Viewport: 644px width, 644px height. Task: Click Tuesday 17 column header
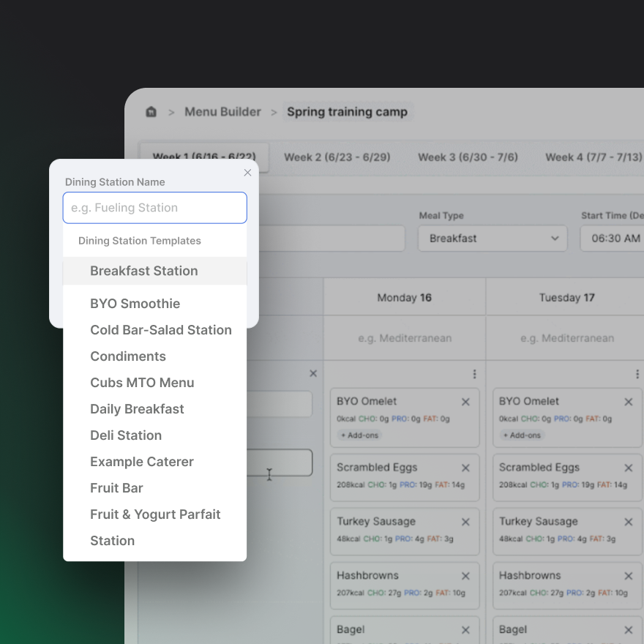[x=566, y=297]
